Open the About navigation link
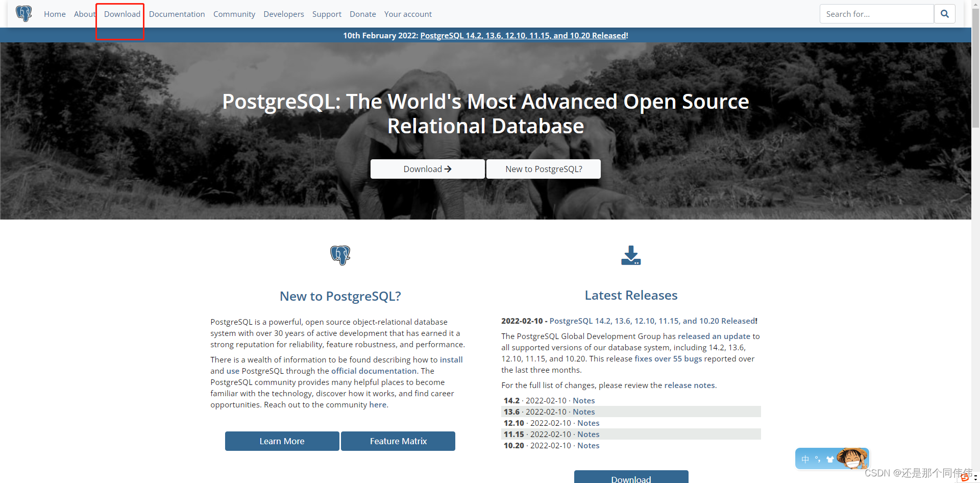The width and height of the screenshot is (980, 483). pyautogui.click(x=85, y=14)
